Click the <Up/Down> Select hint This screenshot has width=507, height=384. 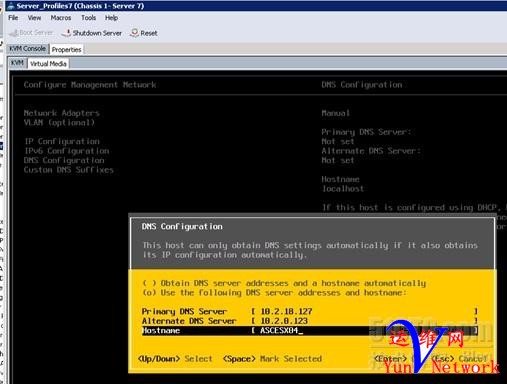[175, 359]
